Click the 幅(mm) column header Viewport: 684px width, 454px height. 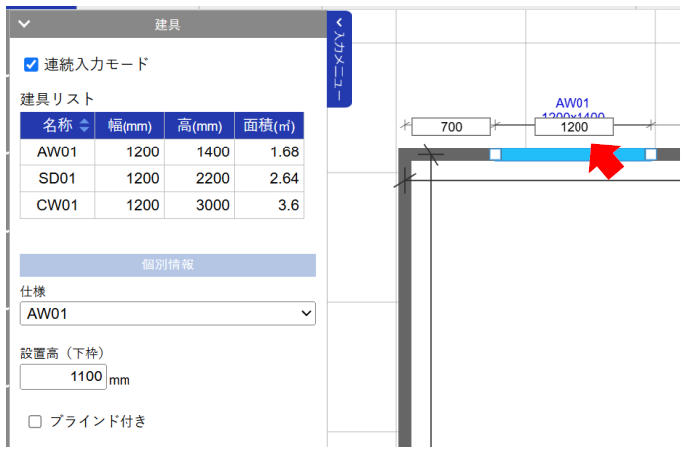pos(129,126)
